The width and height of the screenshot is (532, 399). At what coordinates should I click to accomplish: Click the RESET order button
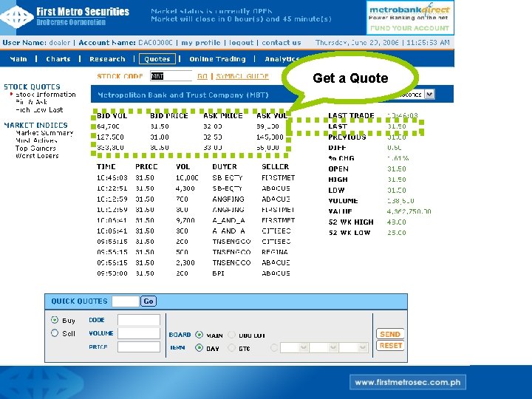390,346
